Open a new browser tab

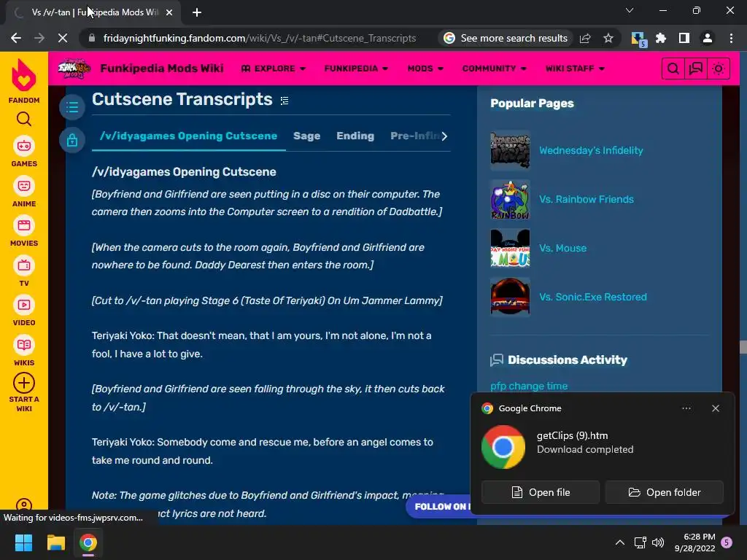pos(197,12)
